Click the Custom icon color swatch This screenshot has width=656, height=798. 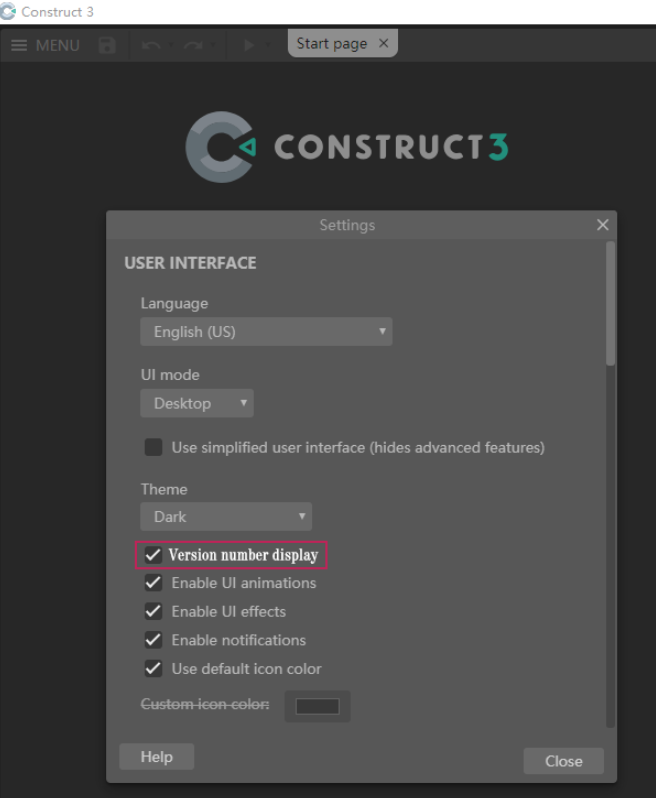[318, 706]
